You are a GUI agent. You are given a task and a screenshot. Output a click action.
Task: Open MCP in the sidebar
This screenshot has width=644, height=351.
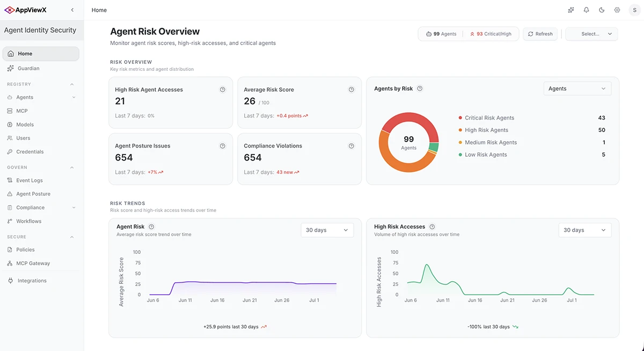(41, 111)
